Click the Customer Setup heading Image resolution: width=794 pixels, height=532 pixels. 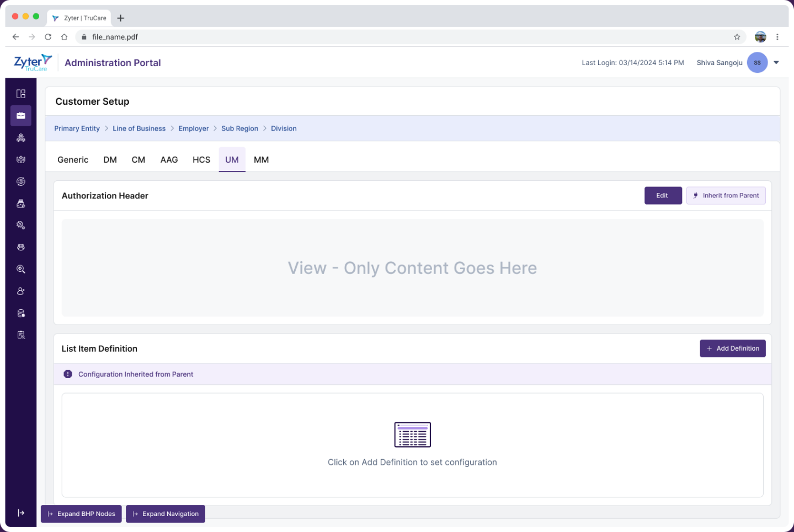92,101
